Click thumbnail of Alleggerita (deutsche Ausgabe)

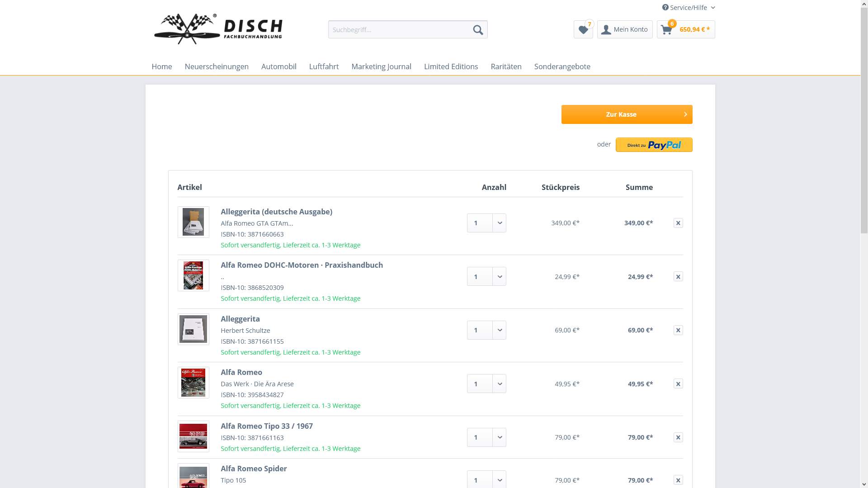click(x=193, y=222)
